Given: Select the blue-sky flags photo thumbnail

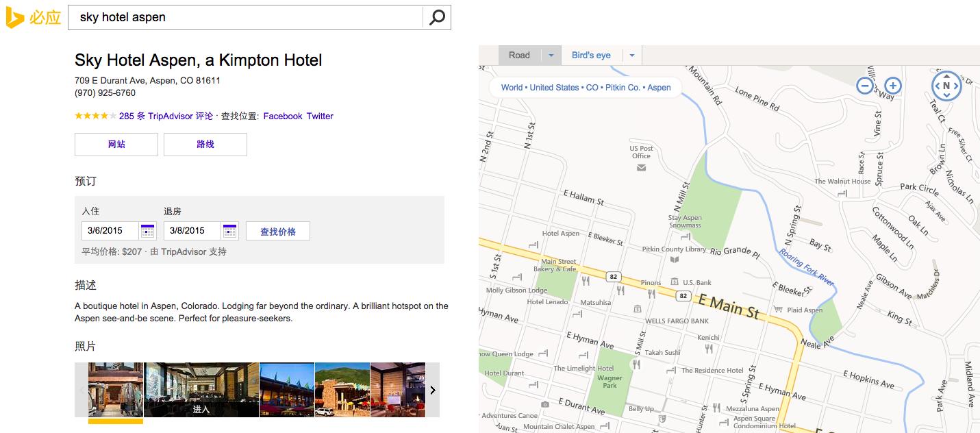Looking at the screenshot, I should click(x=287, y=390).
